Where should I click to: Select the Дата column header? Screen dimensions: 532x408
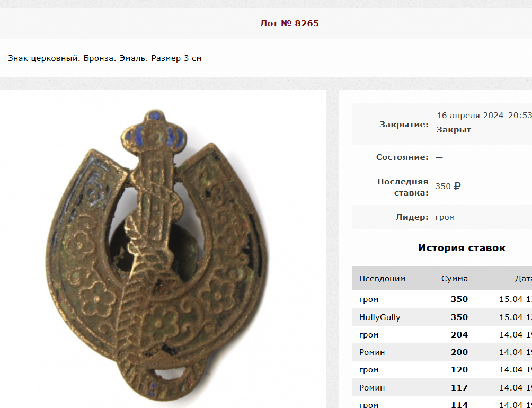[x=523, y=279]
